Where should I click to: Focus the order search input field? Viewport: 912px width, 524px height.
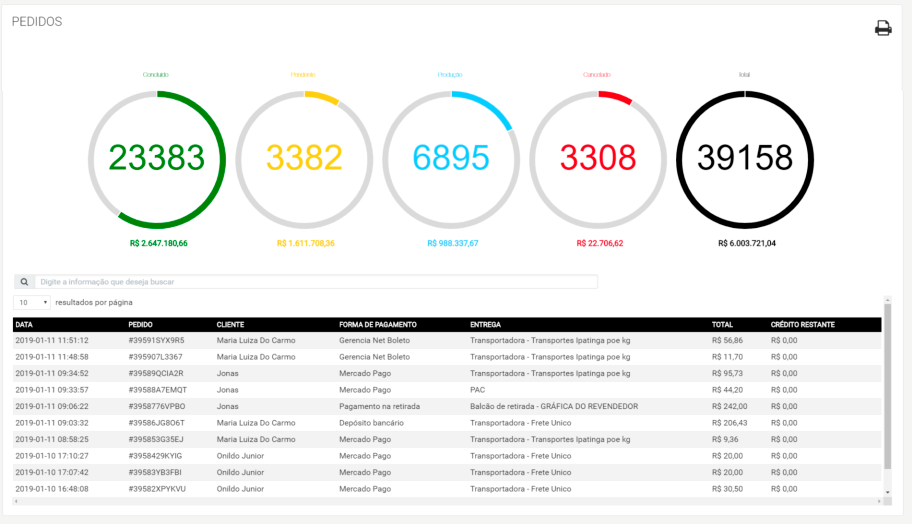point(316,282)
